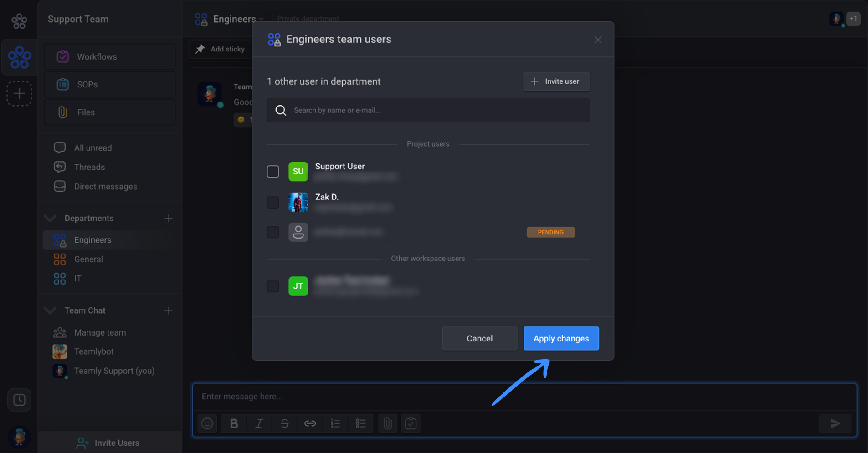Click the search magnifier icon

click(281, 110)
